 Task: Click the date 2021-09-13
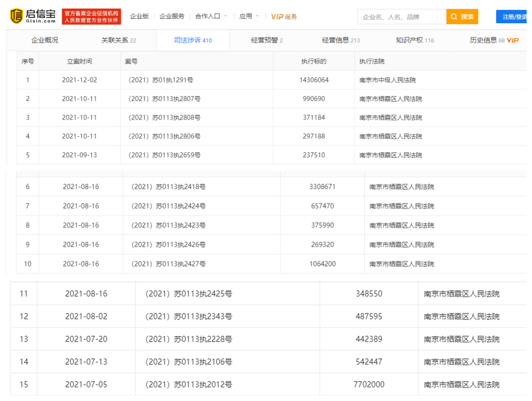(79, 155)
